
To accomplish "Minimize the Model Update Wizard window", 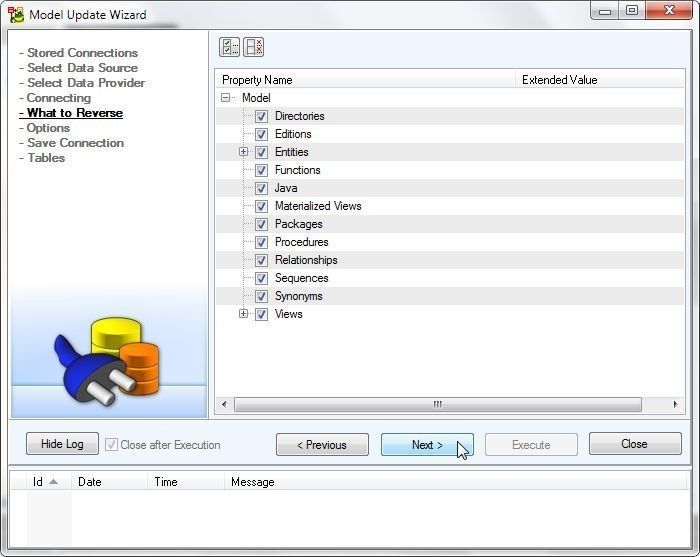I will click(x=605, y=11).
